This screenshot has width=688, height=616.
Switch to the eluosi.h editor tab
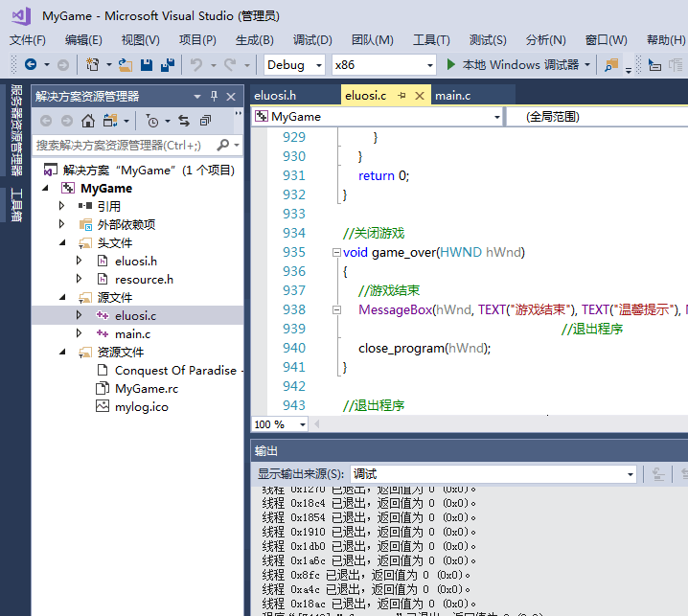click(275, 96)
